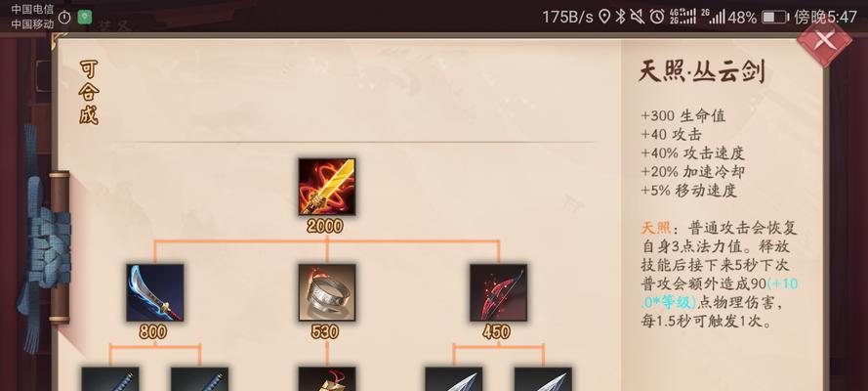The height and width of the screenshot is (391, 868).
Task: Tap the left dagger component under the bow
Action: pyautogui.click(x=453, y=379)
